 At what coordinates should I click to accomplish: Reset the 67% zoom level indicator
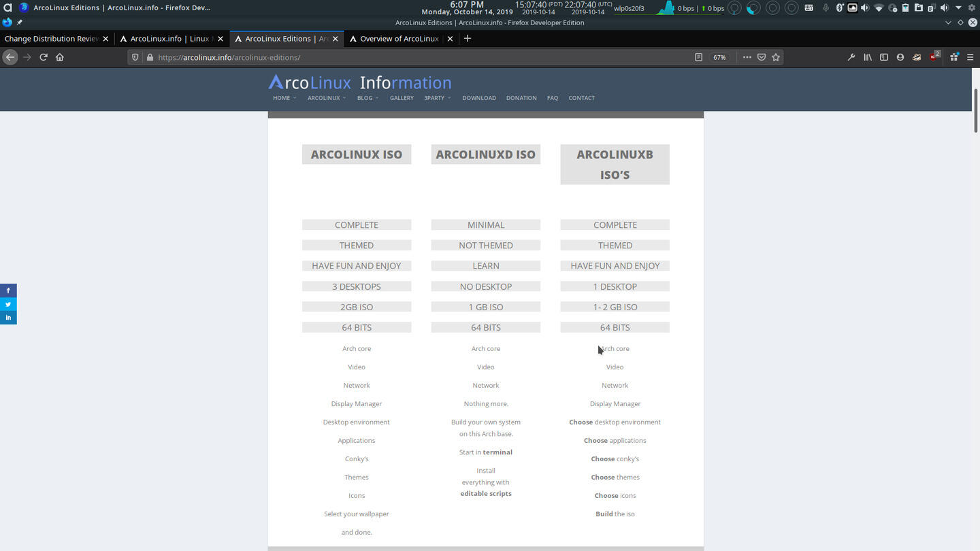[x=719, y=57]
